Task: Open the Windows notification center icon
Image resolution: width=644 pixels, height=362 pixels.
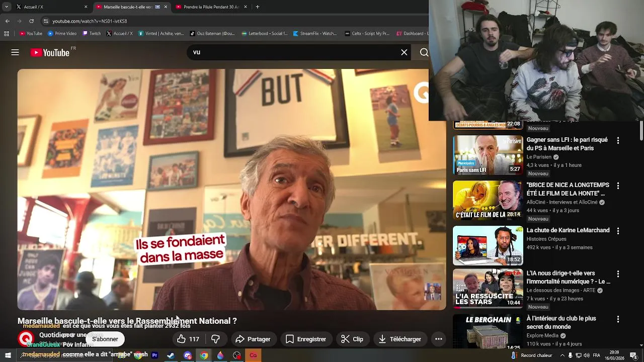Action: [633, 355]
